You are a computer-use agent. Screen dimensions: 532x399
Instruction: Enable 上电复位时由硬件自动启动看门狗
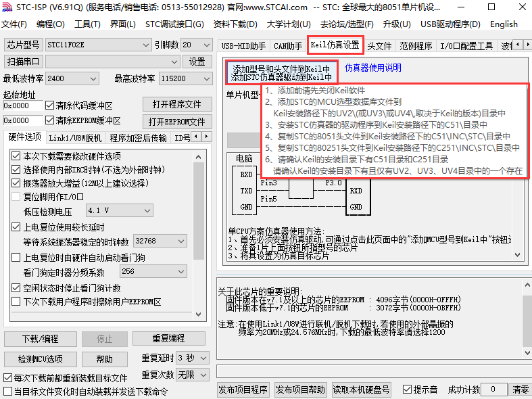16,258
